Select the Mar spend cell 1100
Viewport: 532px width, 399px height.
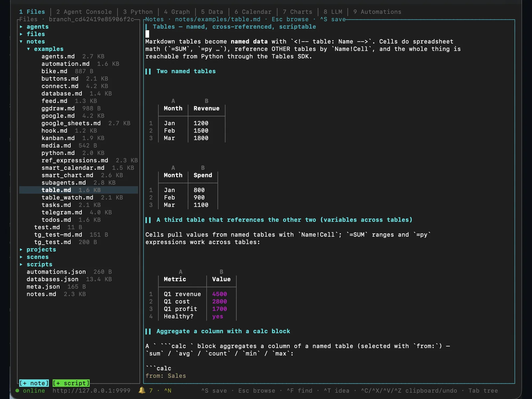(x=201, y=205)
